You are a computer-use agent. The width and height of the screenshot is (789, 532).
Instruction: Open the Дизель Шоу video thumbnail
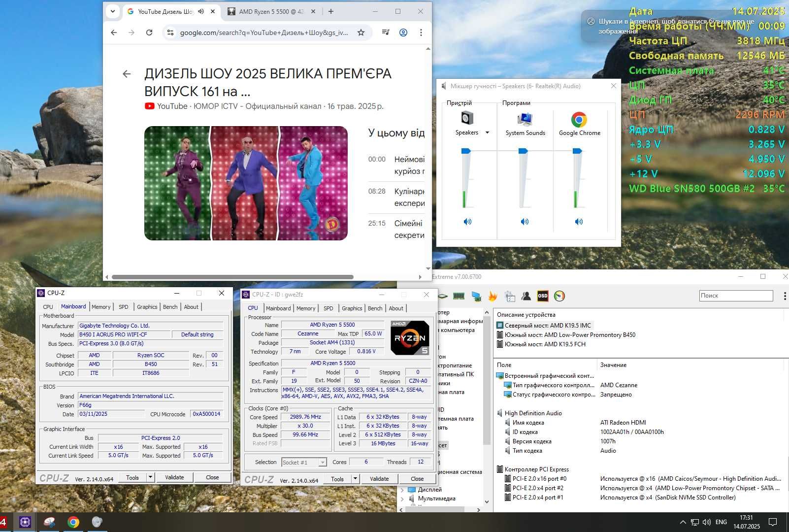[x=246, y=183]
